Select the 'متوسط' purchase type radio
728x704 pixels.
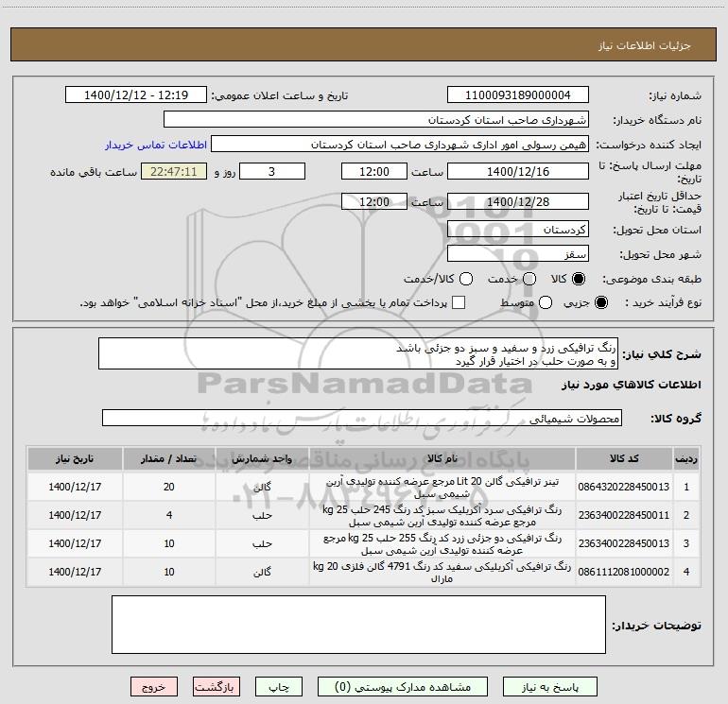tap(546, 302)
